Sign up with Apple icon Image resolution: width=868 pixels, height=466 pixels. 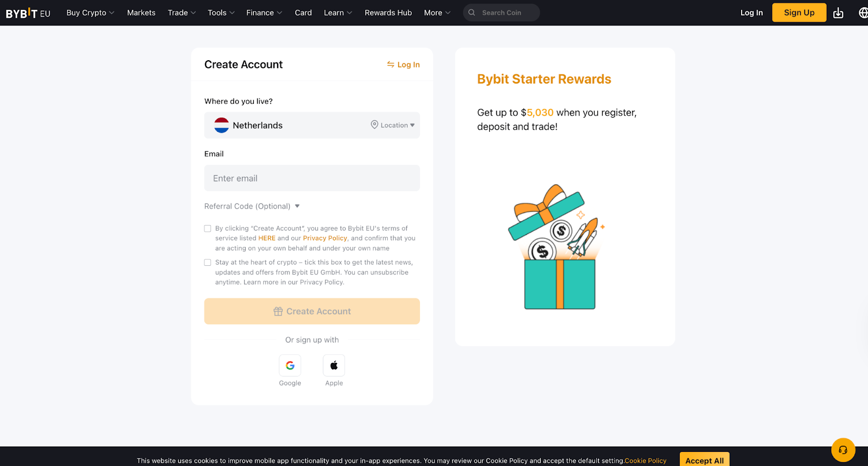[334, 366]
